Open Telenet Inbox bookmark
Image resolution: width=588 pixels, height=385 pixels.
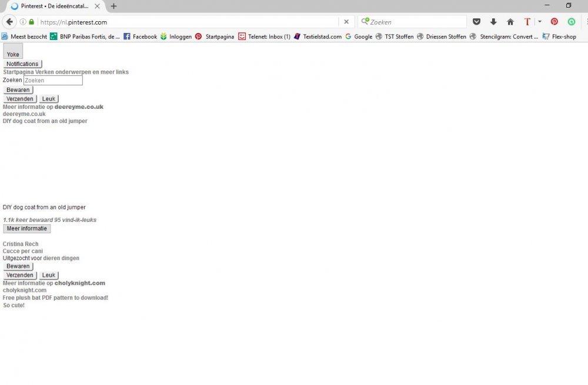tap(265, 36)
